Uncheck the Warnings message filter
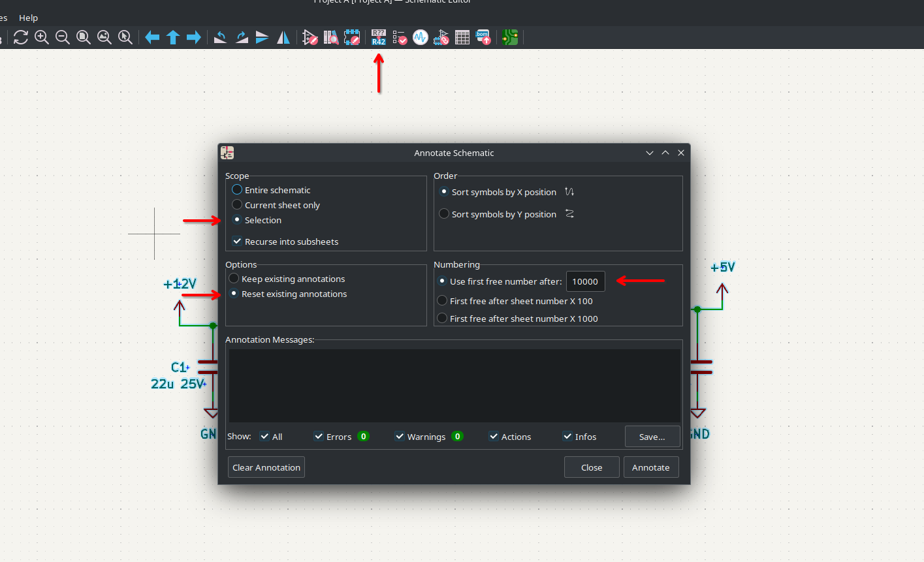Image resolution: width=924 pixels, height=562 pixels. point(399,437)
